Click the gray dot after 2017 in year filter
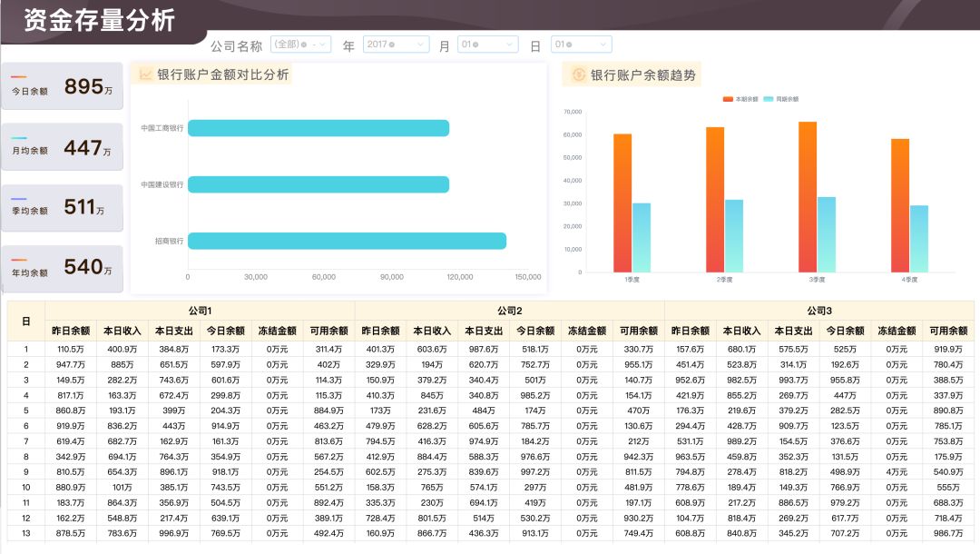The image size is (980, 554). point(391,45)
